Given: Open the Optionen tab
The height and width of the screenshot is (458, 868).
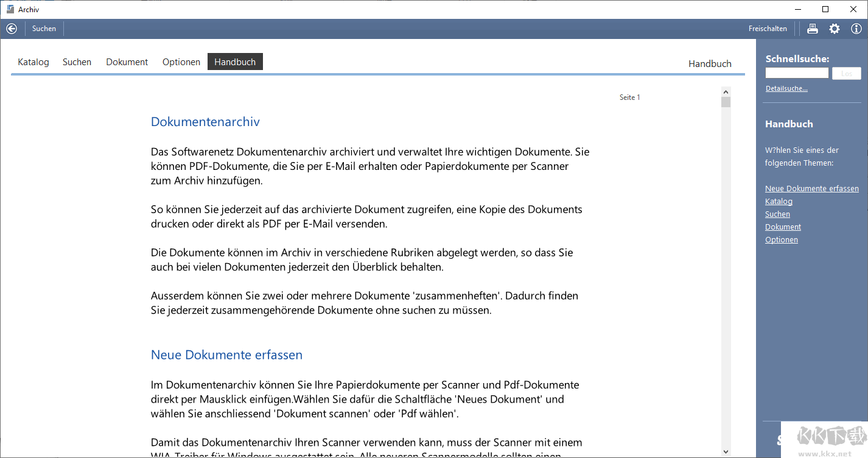Looking at the screenshot, I should point(181,62).
